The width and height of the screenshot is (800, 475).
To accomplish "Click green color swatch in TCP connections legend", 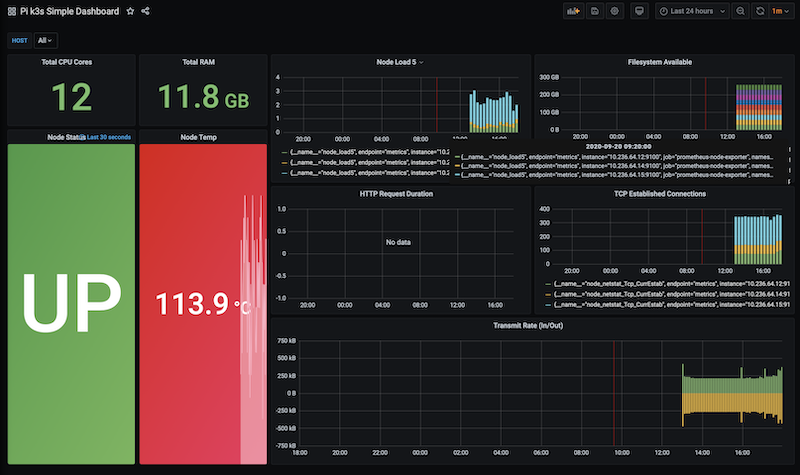I will point(548,284).
